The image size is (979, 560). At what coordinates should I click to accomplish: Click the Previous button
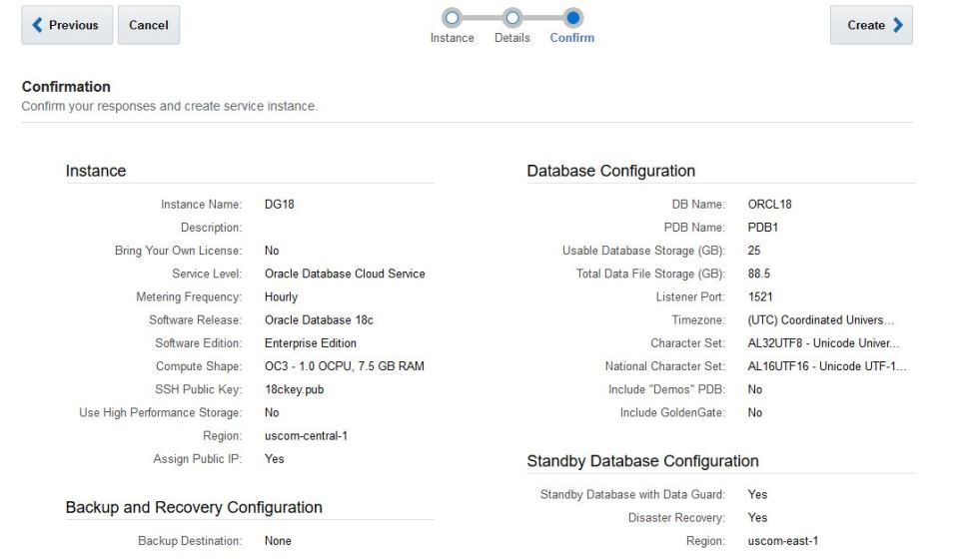(65, 25)
